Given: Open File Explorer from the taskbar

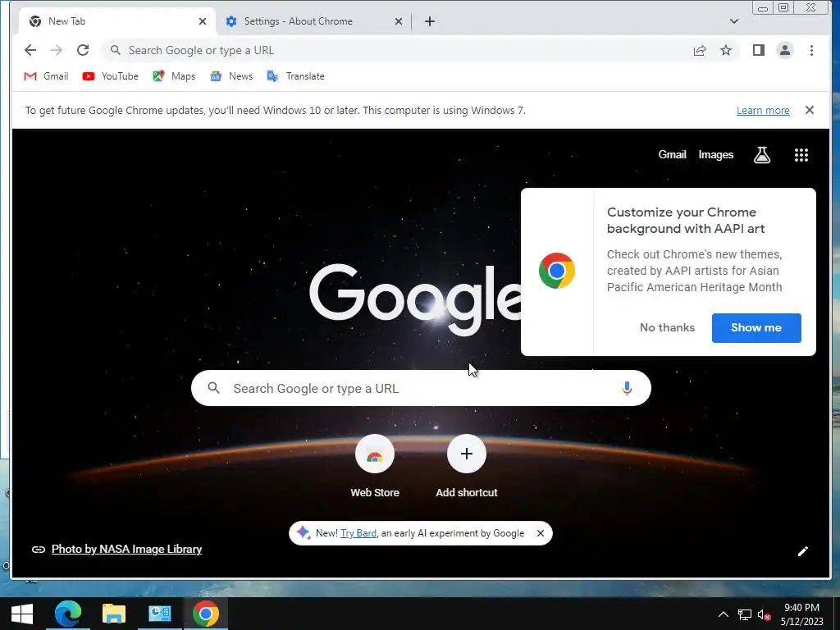Looking at the screenshot, I should [113, 614].
